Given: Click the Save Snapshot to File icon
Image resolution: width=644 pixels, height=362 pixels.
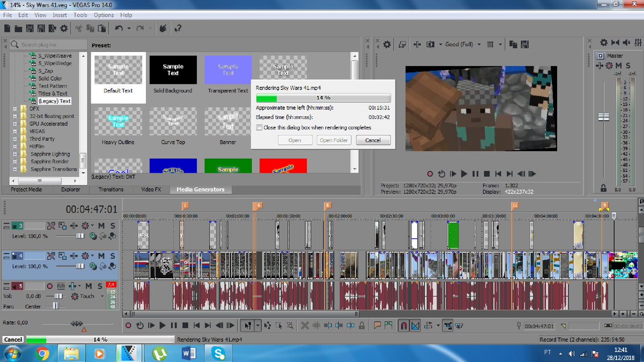Looking at the screenshot, I should click(525, 45).
